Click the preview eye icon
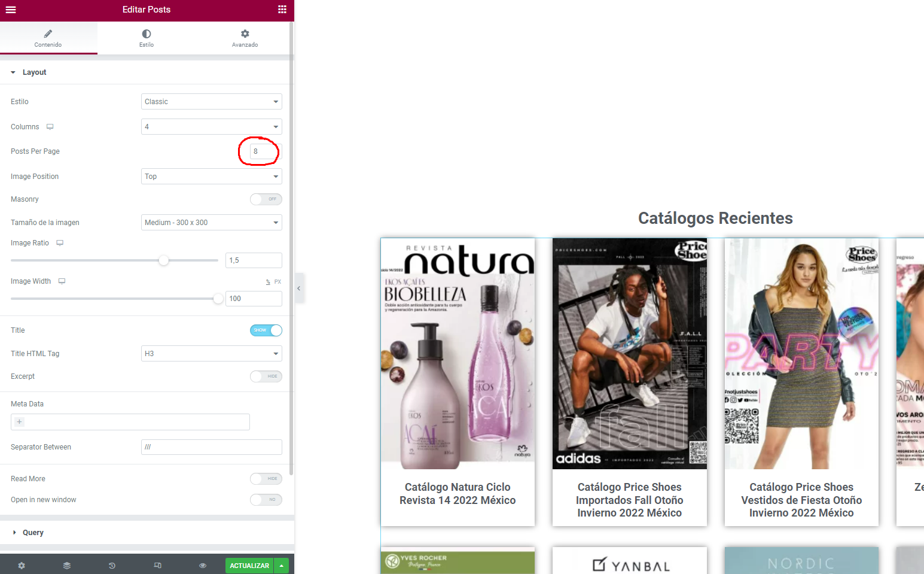This screenshot has height=574, width=924. (203, 566)
